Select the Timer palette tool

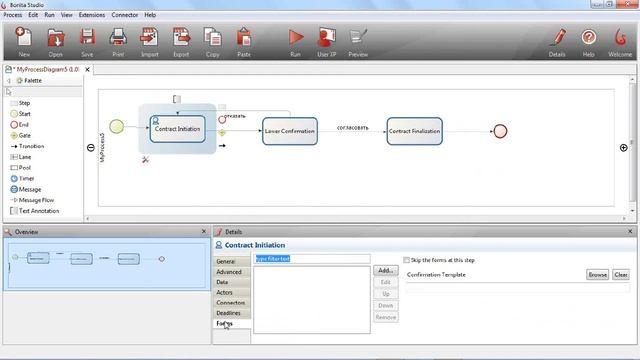pos(22,178)
